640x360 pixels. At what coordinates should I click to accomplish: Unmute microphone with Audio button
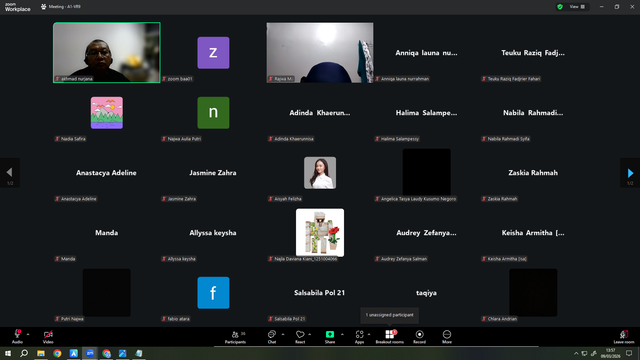[x=17, y=336]
